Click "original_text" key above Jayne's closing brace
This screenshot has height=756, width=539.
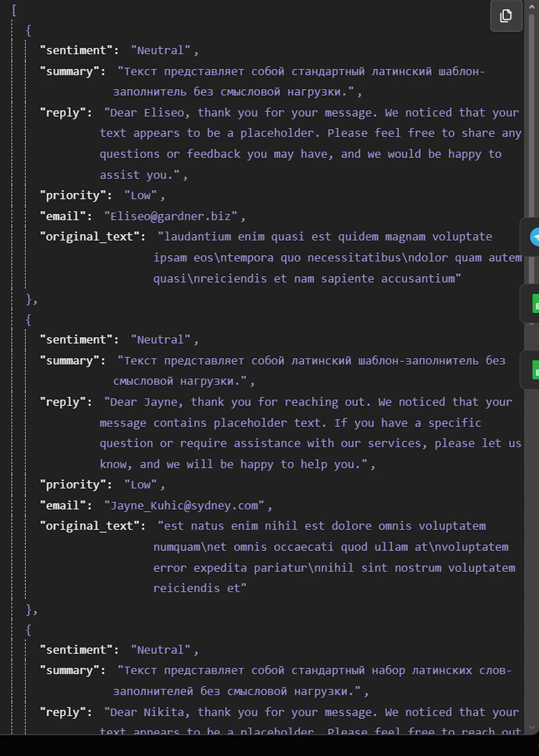[x=93, y=526]
